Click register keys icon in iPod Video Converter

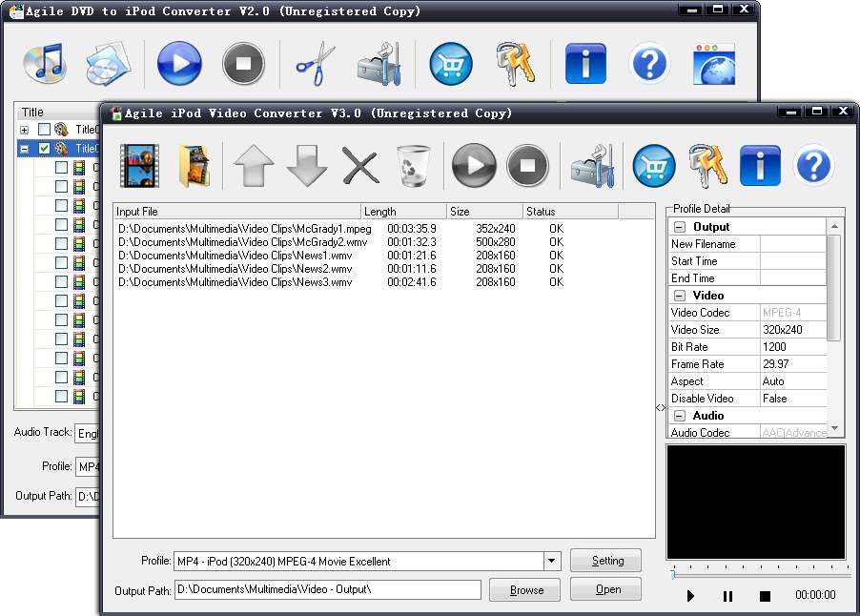click(x=707, y=165)
